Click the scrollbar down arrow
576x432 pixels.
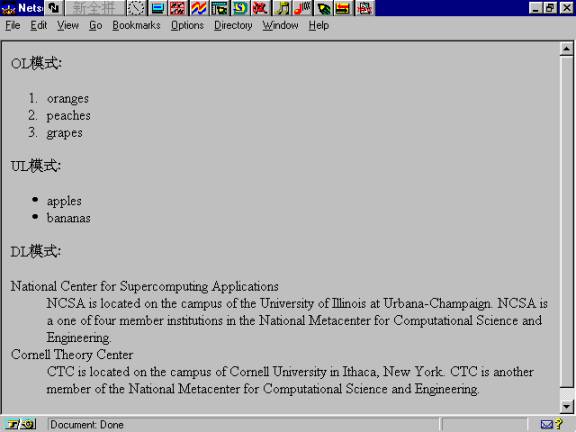(x=566, y=407)
